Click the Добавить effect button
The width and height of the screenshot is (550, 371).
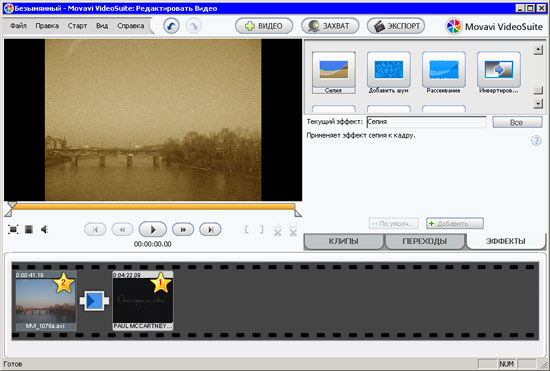[x=455, y=223]
